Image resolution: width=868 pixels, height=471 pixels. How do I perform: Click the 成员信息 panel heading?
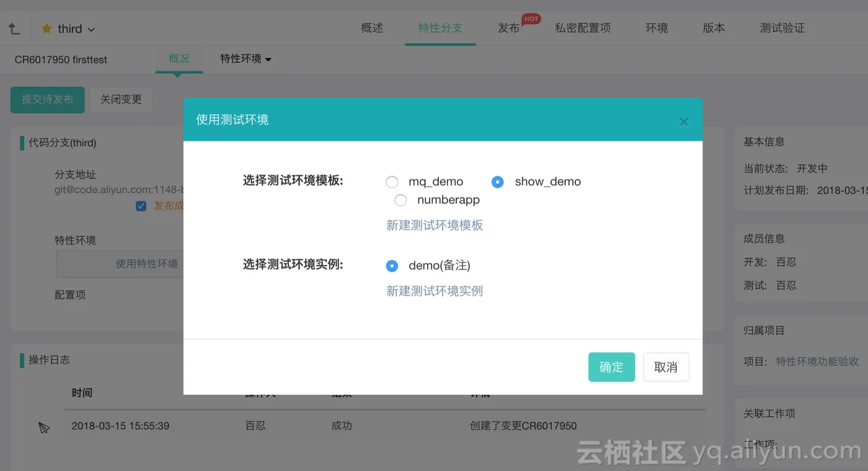point(764,238)
